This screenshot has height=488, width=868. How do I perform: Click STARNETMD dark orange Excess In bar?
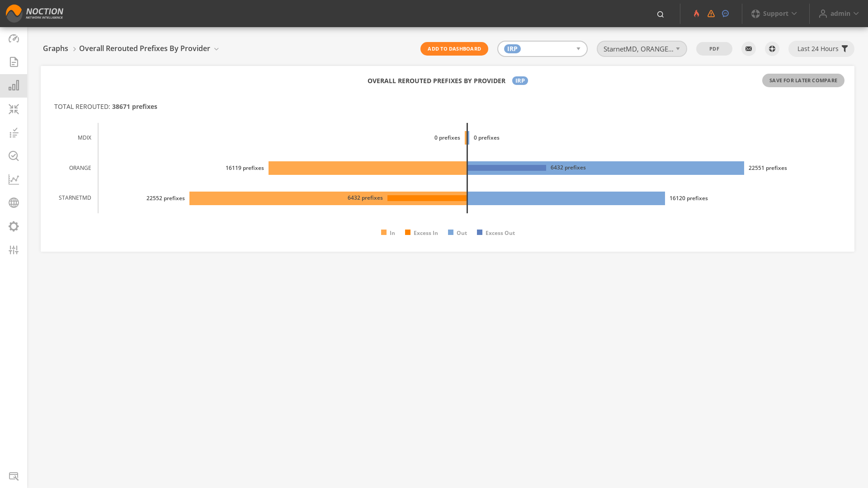(x=427, y=198)
